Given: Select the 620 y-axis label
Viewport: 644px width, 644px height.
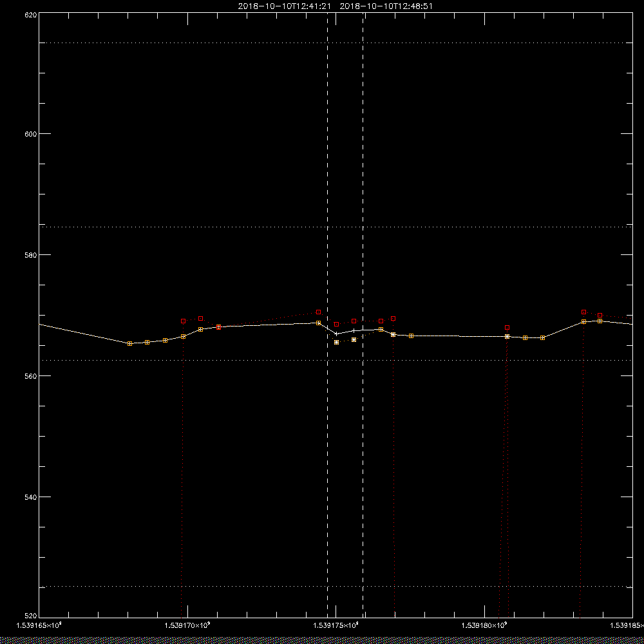Looking at the screenshot, I should click(31, 15).
